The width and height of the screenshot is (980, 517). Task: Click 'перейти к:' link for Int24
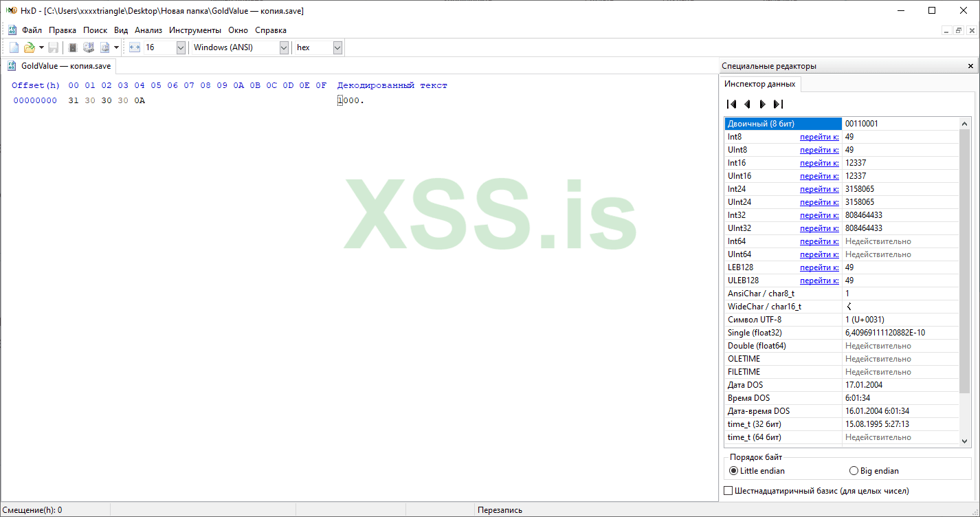coord(819,189)
